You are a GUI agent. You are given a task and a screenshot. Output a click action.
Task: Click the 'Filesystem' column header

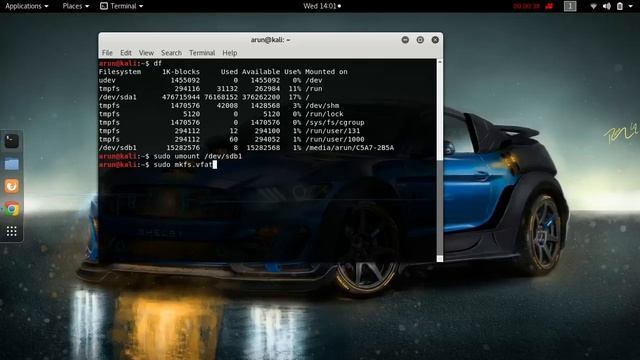pos(120,72)
